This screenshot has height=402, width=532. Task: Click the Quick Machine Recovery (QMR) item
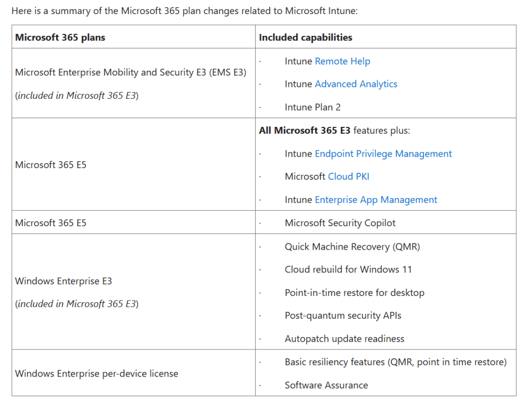(352, 247)
